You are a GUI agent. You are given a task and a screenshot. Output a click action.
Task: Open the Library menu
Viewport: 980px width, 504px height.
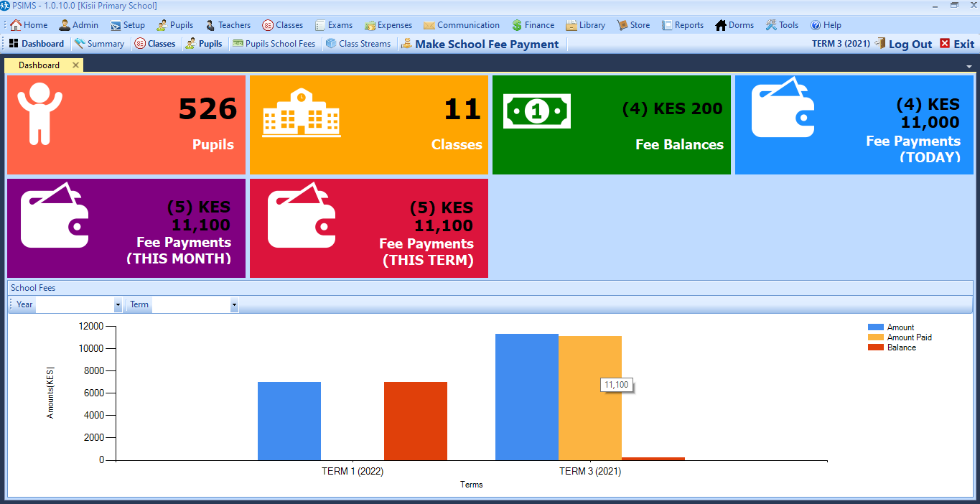tap(585, 25)
